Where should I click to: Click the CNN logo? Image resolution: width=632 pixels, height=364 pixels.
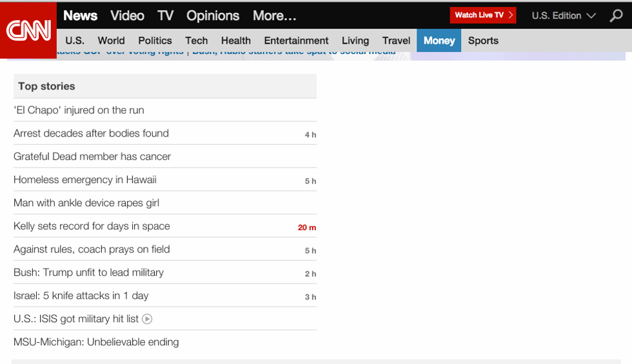28,30
